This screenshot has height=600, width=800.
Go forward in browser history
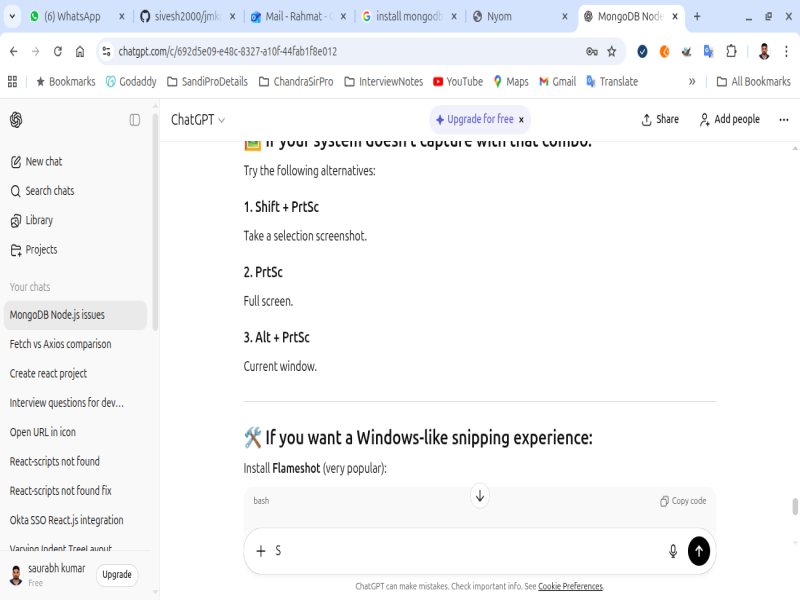click(35, 52)
